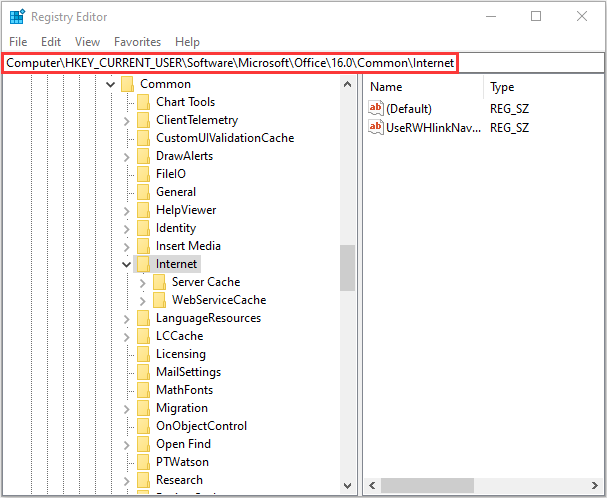607x498 pixels.
Task: Click the FileIO folder icon
Action: (143, 174)
